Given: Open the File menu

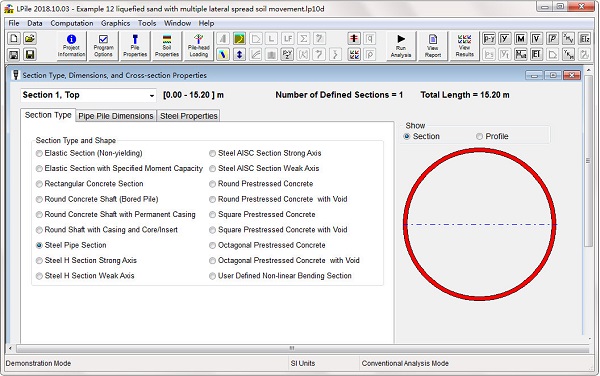Looking at the screenshot, I should (x=14, y=23).
